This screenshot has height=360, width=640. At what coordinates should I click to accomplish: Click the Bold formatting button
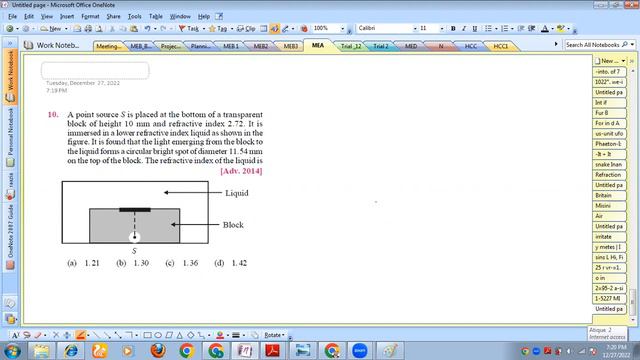tap(453, 28)
